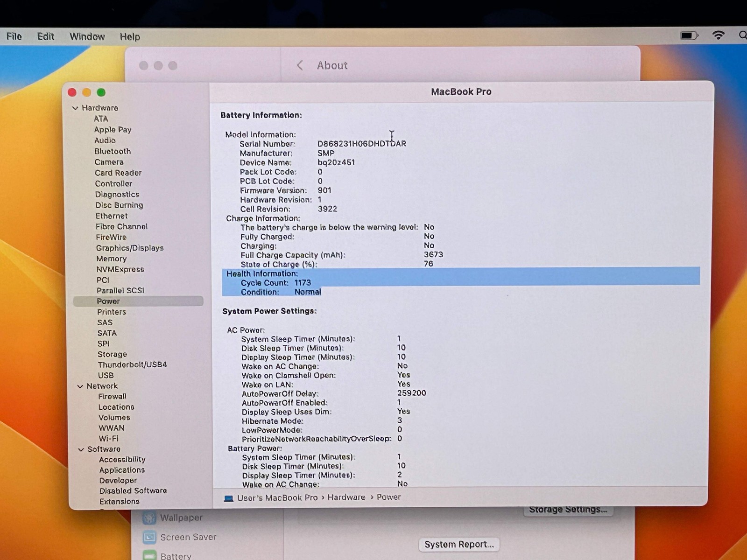Image resolution: width=747 pixels, height=560 pixels.
Task: Click the Full Charge Capacity value 3673
Action: [433, 254]
